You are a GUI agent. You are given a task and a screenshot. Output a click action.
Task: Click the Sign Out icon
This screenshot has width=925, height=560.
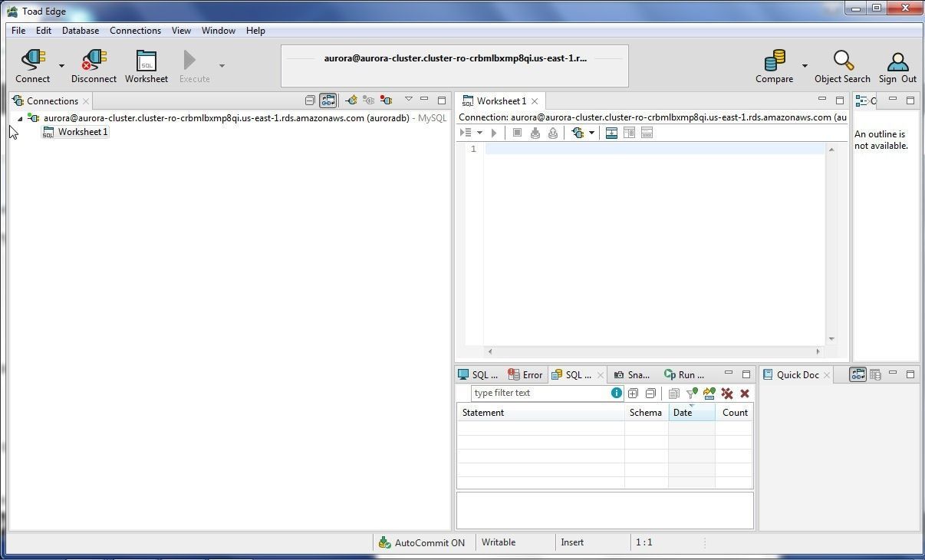click(x=897, y=66)
